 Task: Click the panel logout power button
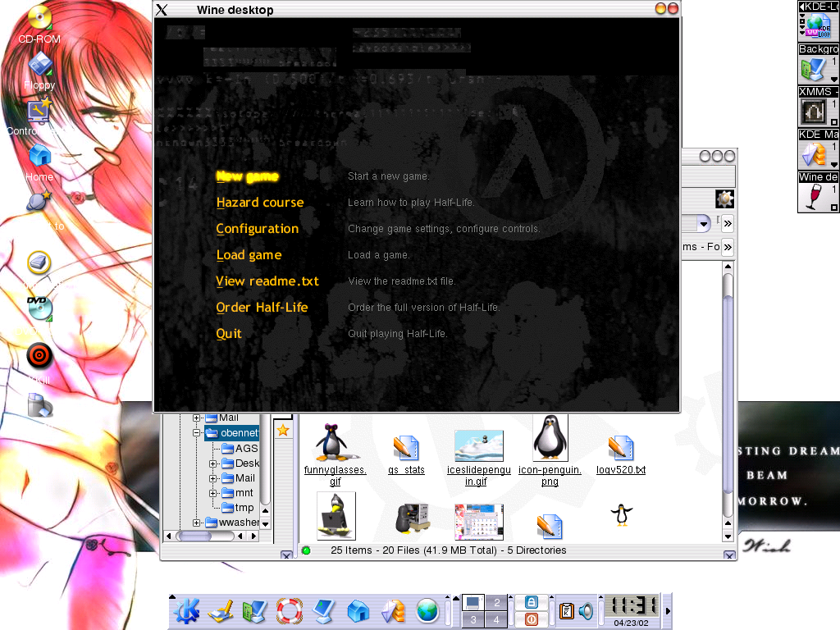click(x=531, y=619)
